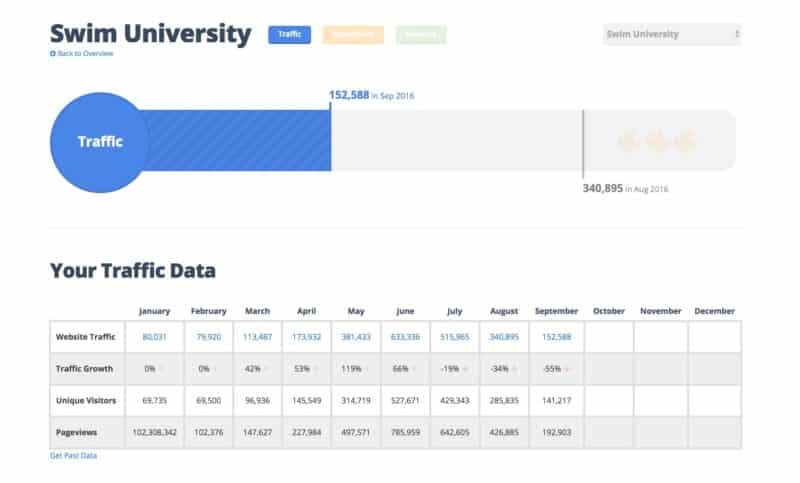Viewport: 800px width, 483px height.
Task: Click the Website Traffic row header
Action: [86, 337]
